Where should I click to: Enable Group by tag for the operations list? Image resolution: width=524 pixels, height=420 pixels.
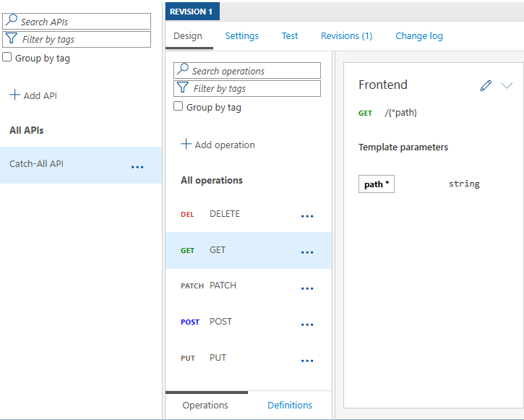click(178, 106)
